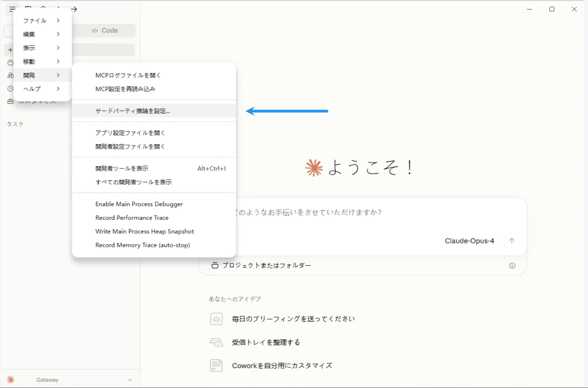Click the daily briefing idea icon

(216, 319)
